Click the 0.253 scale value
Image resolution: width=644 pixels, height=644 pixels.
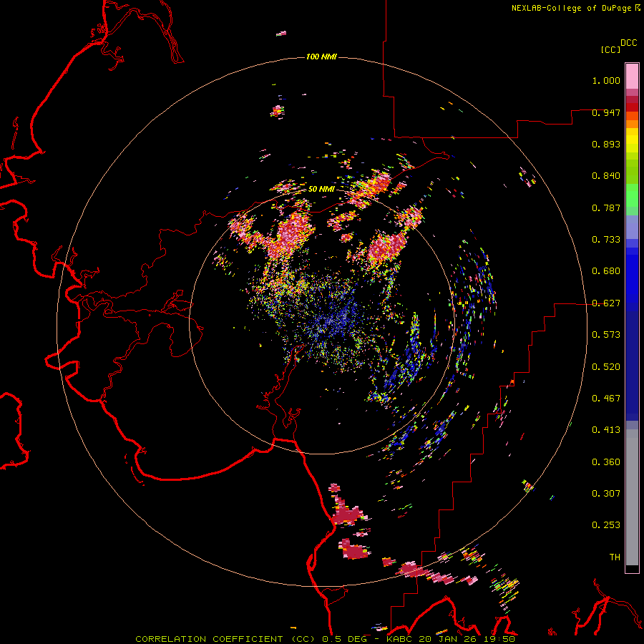606,525
